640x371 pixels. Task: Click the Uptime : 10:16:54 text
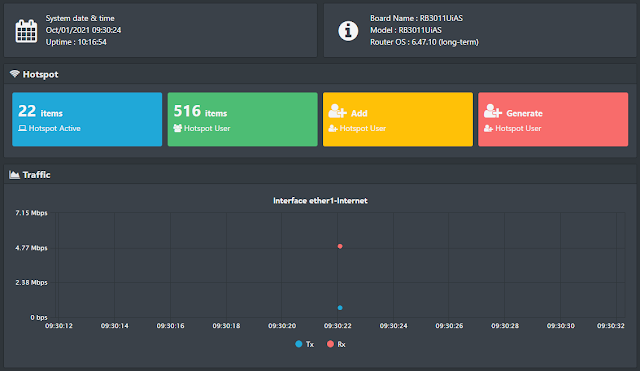coord(76,42)
